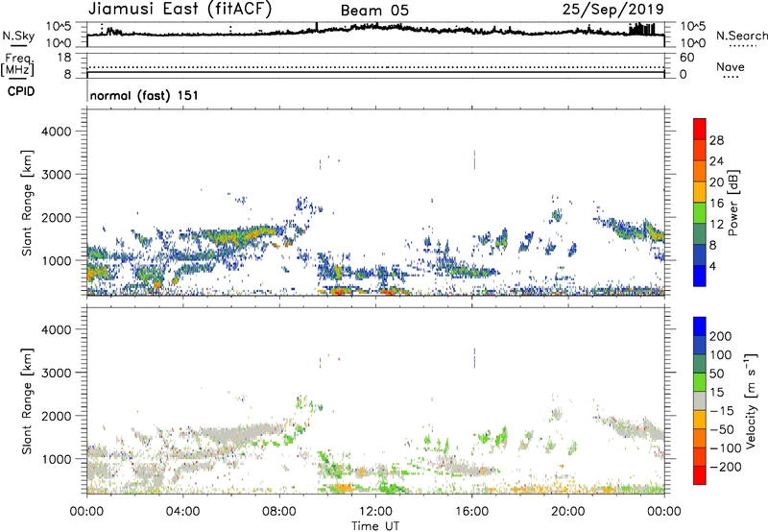Click the power echo band near 07:00, 1500 km

click(x=245, y=235)
